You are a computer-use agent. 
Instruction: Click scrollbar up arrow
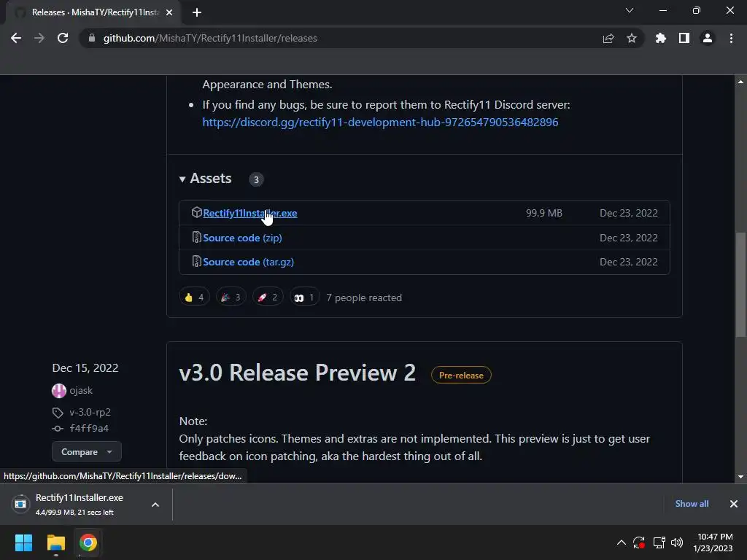tap(740, 82)
